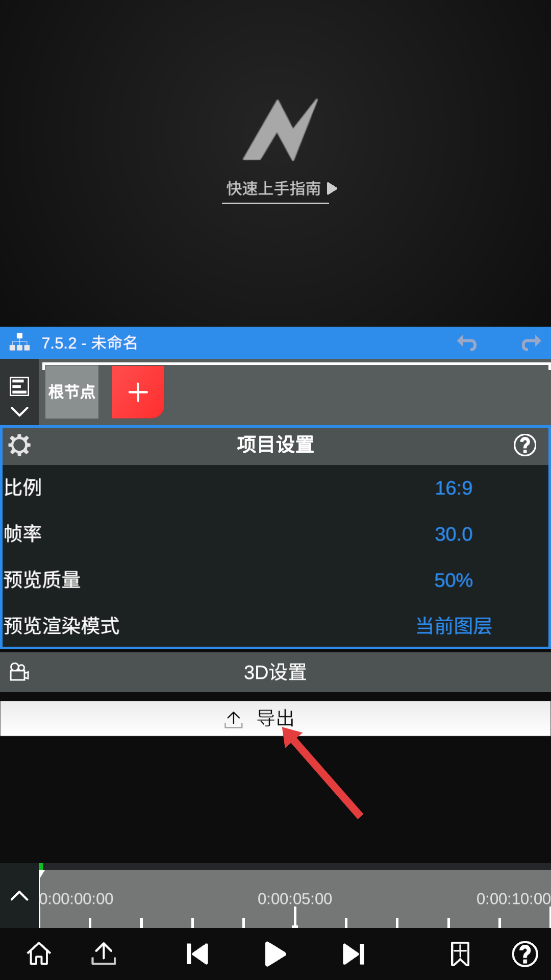The height and width of the screenshot is (980, 551).
Task: Open the help icon in the bottom bar
Action: (524, 954)
